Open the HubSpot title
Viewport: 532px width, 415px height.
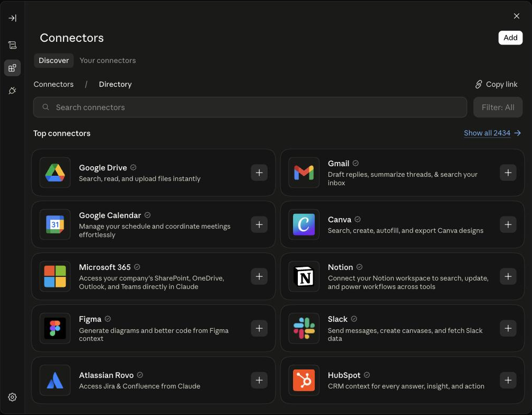pyautogui.click(x=344, y=375)
